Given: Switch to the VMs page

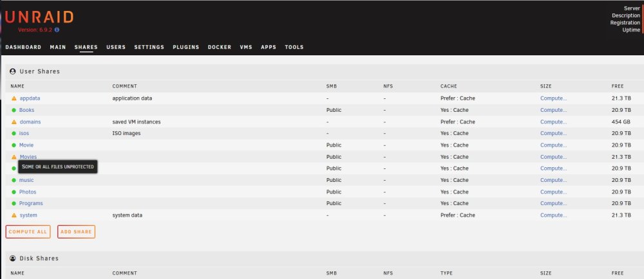Looking at the screenshot, I should pos(246,47).
